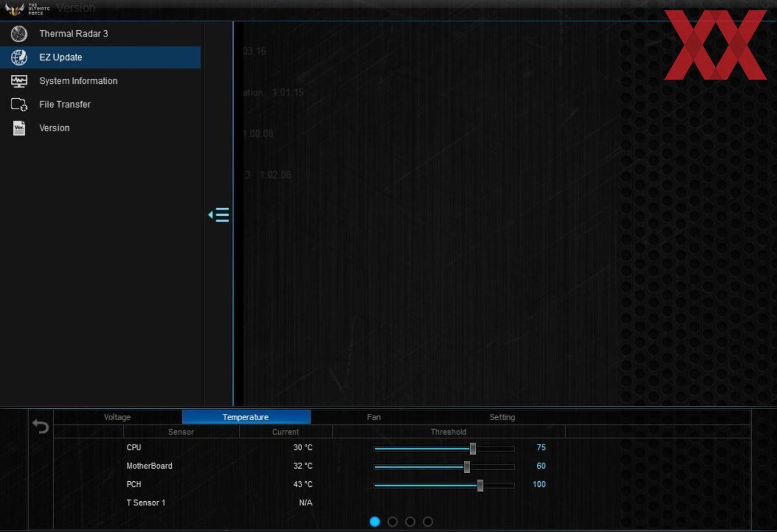Click the File Transfer folder icon
777x532 pixels.
click(x=19, y=104)
